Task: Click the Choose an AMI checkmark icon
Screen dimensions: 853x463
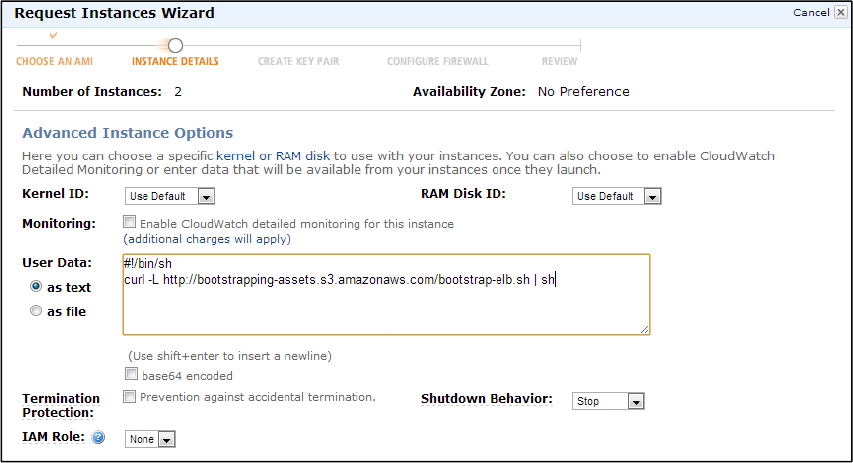Action: point(53,36)
